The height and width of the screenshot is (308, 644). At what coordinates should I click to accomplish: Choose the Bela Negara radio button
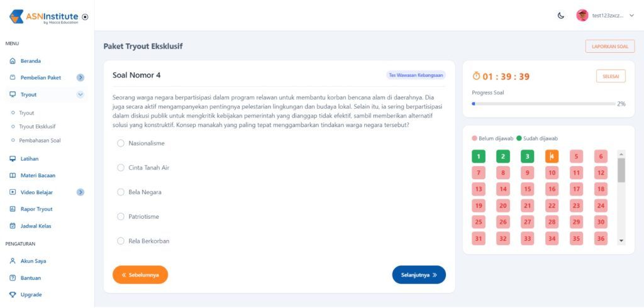tap(121, 192)
